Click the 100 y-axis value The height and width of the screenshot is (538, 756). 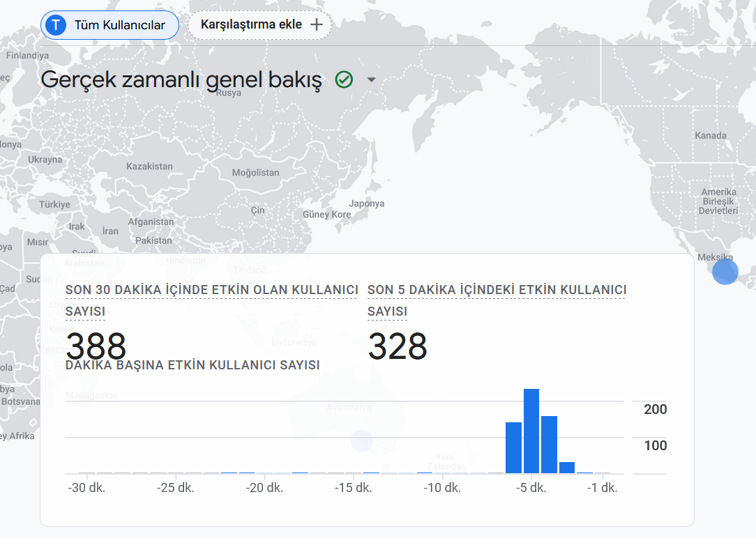pos(656,445)
